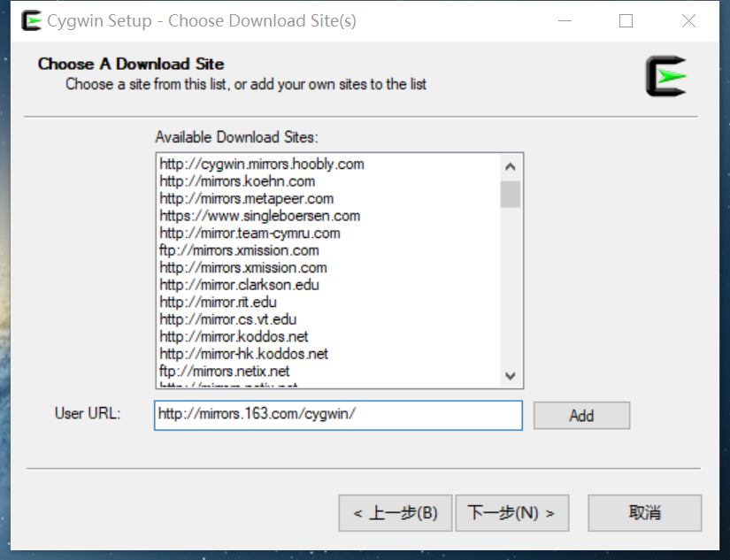Image resolution: width=730 pixels, height=560 pixels.
Task: Select http://mirror.clarkson.edu in the list
Action: [x=239, y=285]
